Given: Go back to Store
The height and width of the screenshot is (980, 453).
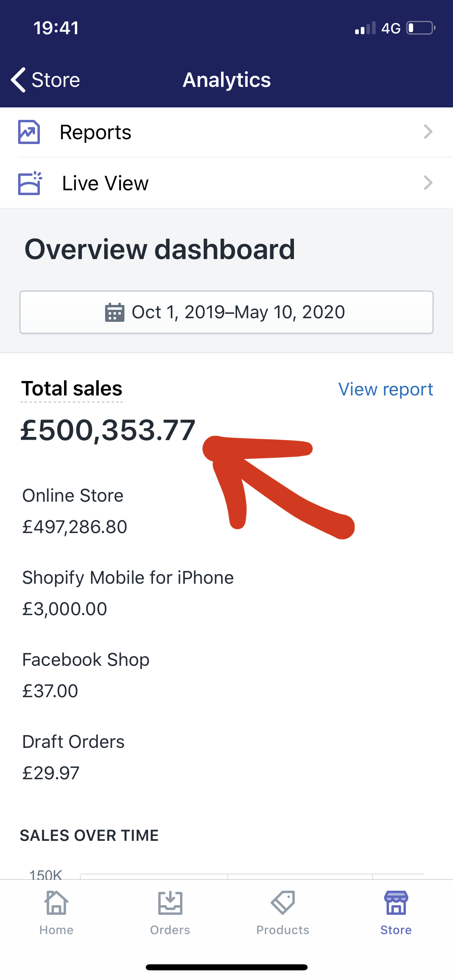Looking at the screenshot, I should [x=56, y=80].
